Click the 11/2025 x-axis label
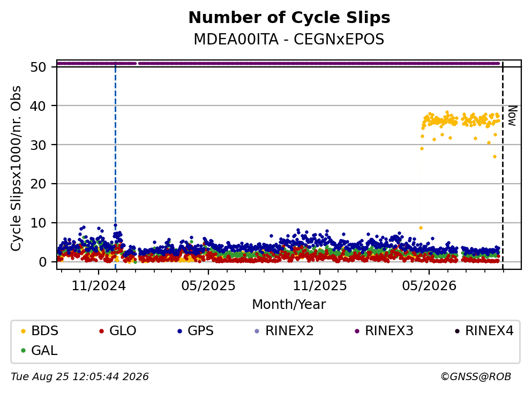This screenshot has width=532, height=393. [320, 286]
